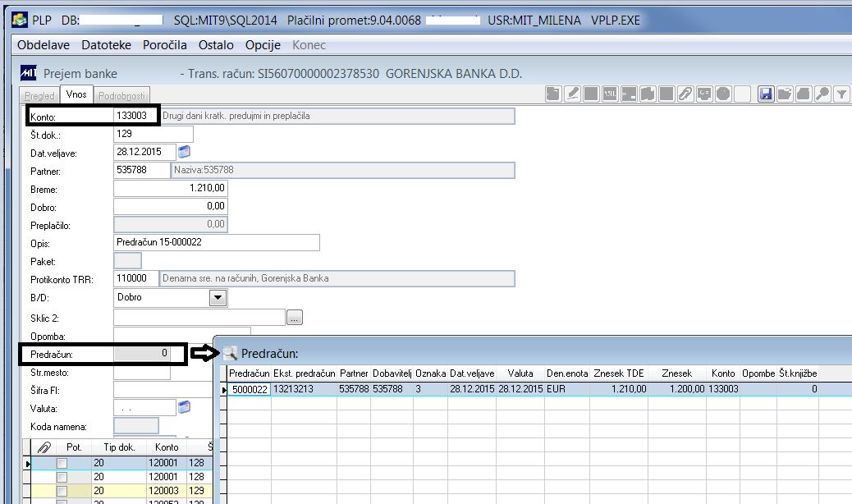Click the EUR cell in Den.enota column
The image size is (852, 504).
(x=566, y=389)
